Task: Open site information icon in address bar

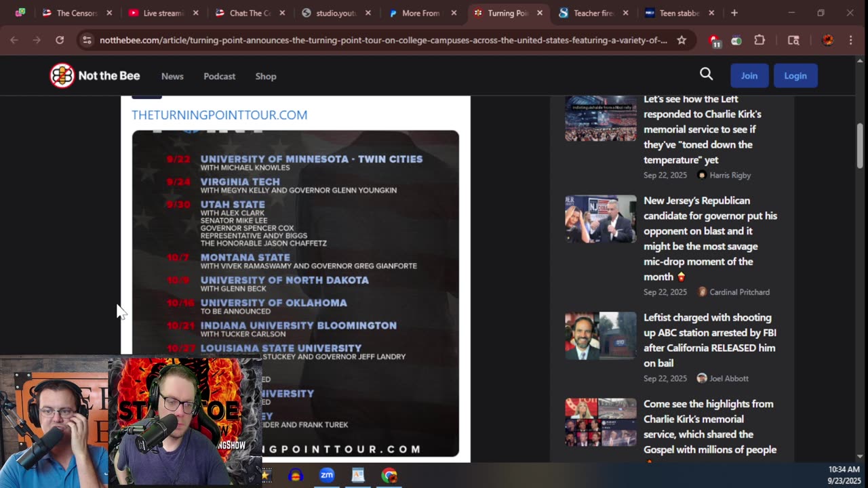Action: [87, 40]
